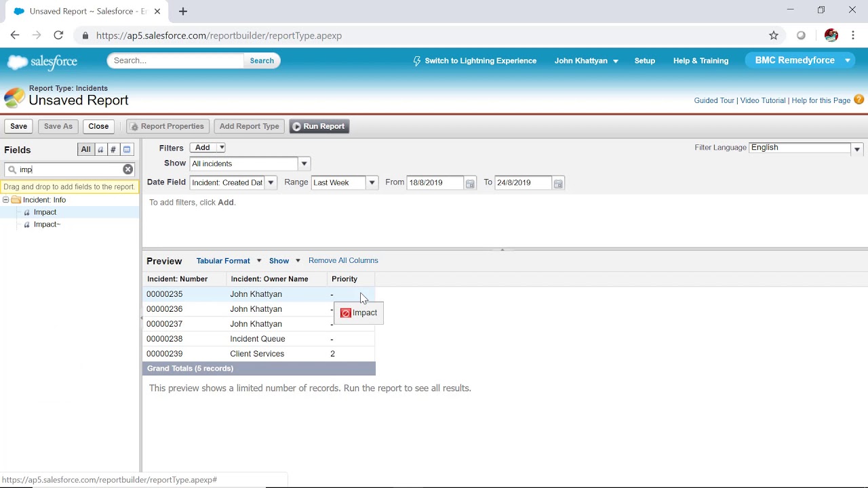Select incident 00000235 cell
The width and height of the screenshot is (868, 488).
tap(165, 294)
